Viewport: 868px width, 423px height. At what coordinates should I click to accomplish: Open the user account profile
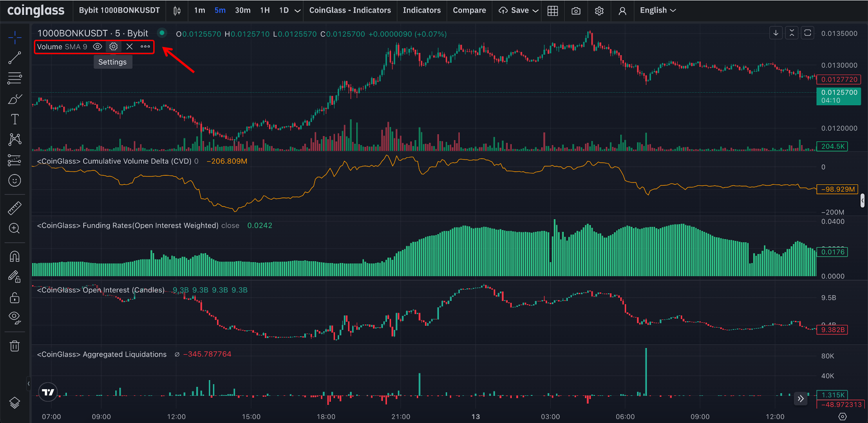click(623, 10)
